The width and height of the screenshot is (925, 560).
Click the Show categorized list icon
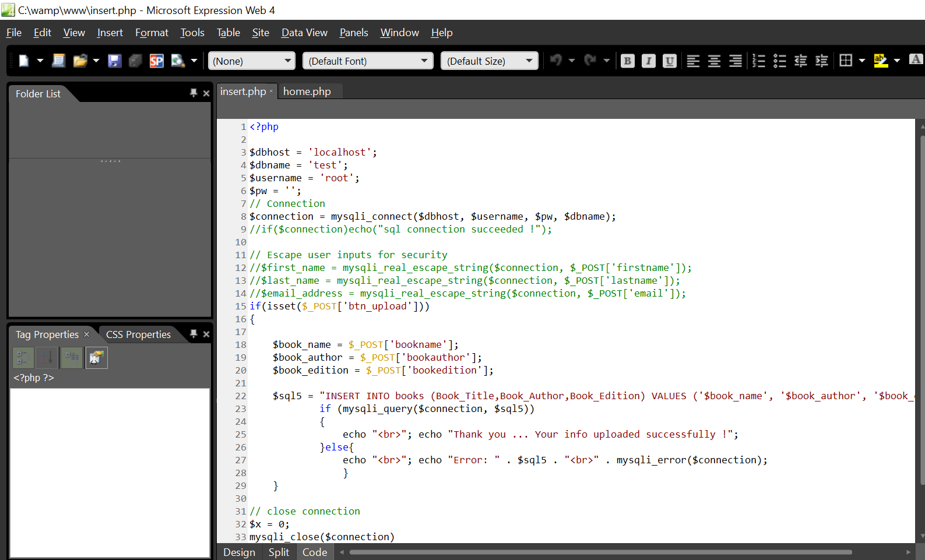pos(23,357)
